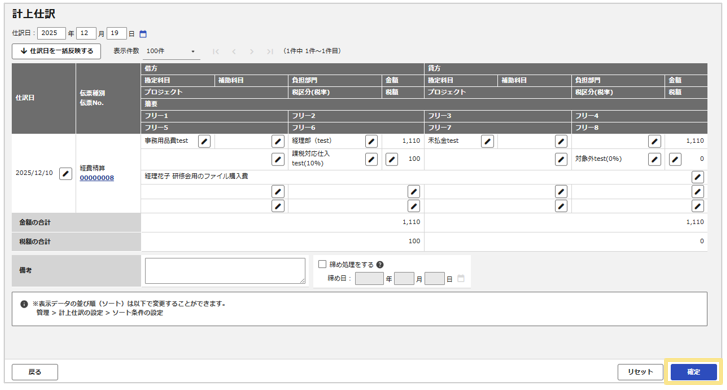Image resolution: width=727 pixels, height=390 pixels.
Task: Edit the 事務用品費test debit account
Action: 204,141
